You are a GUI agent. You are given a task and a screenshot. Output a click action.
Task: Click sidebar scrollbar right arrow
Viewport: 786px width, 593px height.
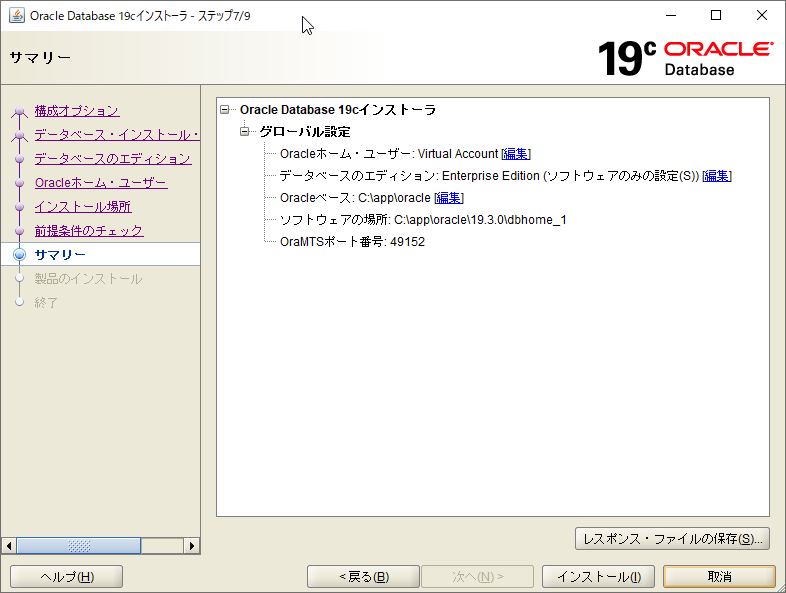(191, 545)
